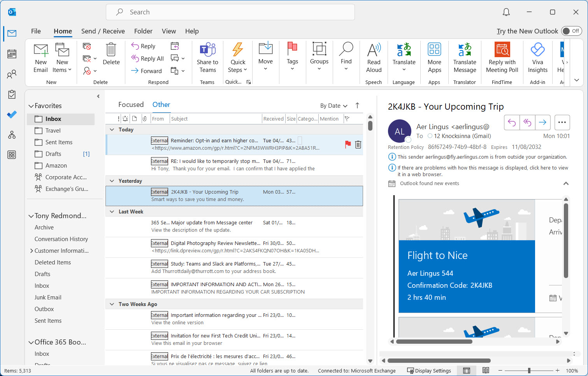
Task: Collapse the Today message group
Action: click(112, 129)
